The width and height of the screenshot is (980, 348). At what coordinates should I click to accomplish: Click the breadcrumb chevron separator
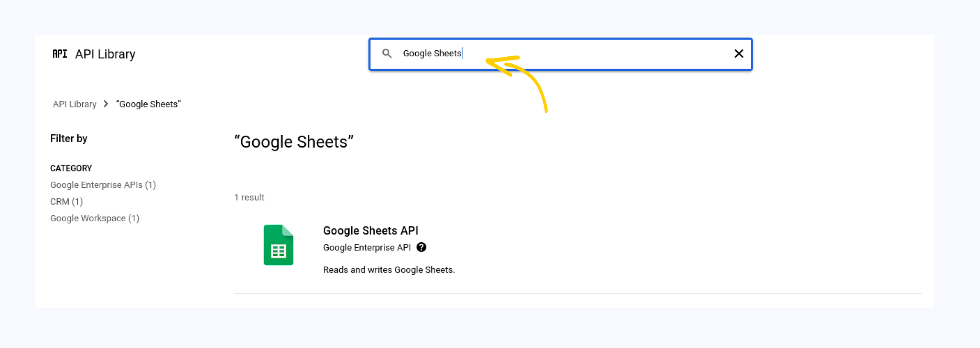(x=106, y=104)
